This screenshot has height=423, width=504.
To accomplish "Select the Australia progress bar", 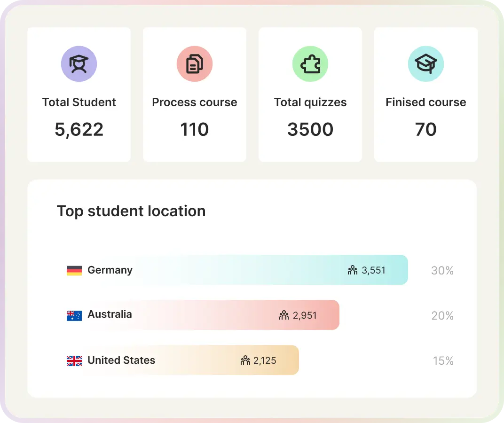I will click(212, 315).
